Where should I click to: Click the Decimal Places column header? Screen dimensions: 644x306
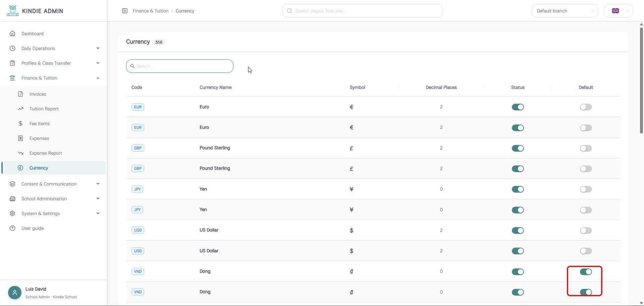click(441, 87)
